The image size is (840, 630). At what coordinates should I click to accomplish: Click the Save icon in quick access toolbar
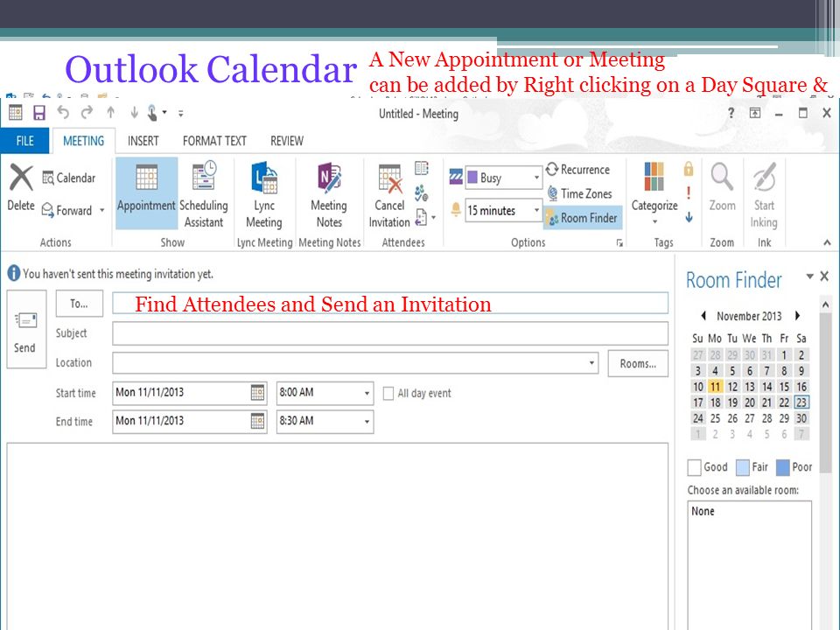(39, 113)
